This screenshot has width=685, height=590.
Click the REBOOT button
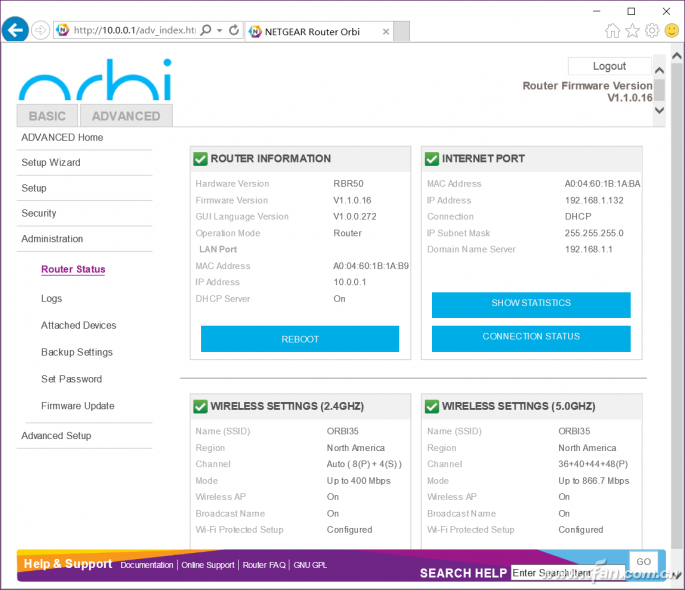[x=300, y=339]
